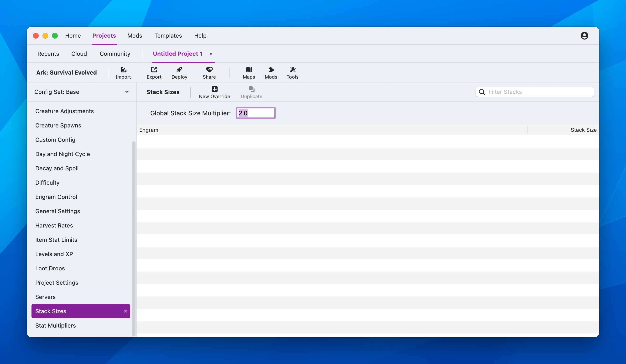
Task: Add a New Override
Action: click(x=214, y=92)
